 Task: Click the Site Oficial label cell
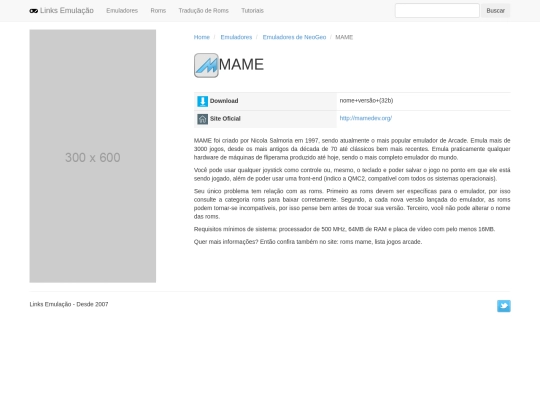265,119
